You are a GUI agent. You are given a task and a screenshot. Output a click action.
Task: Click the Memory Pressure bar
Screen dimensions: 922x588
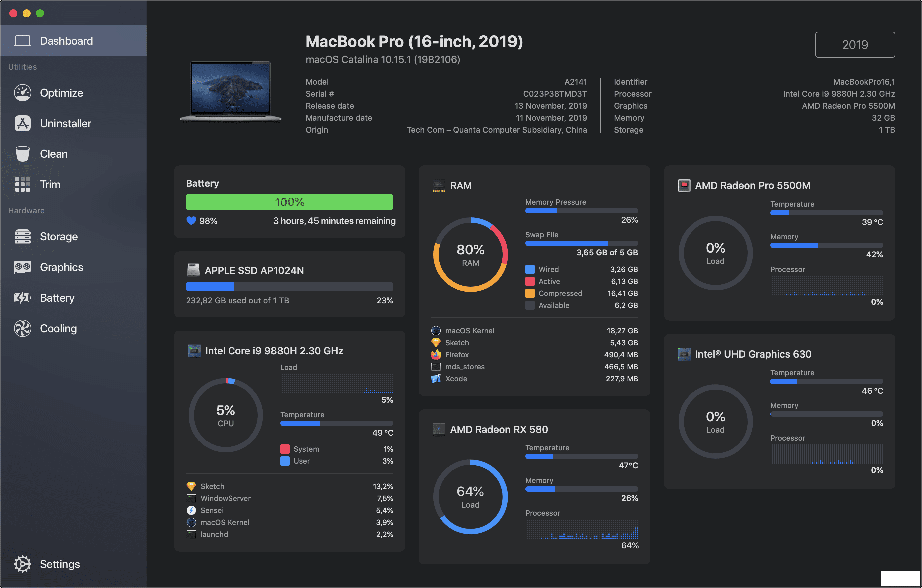(x=581, y=211)
